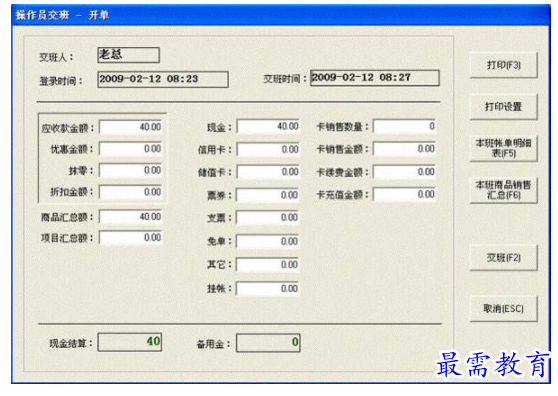Click the 备用金 field showing 0
558x396 pixels.
click(268, 343)
